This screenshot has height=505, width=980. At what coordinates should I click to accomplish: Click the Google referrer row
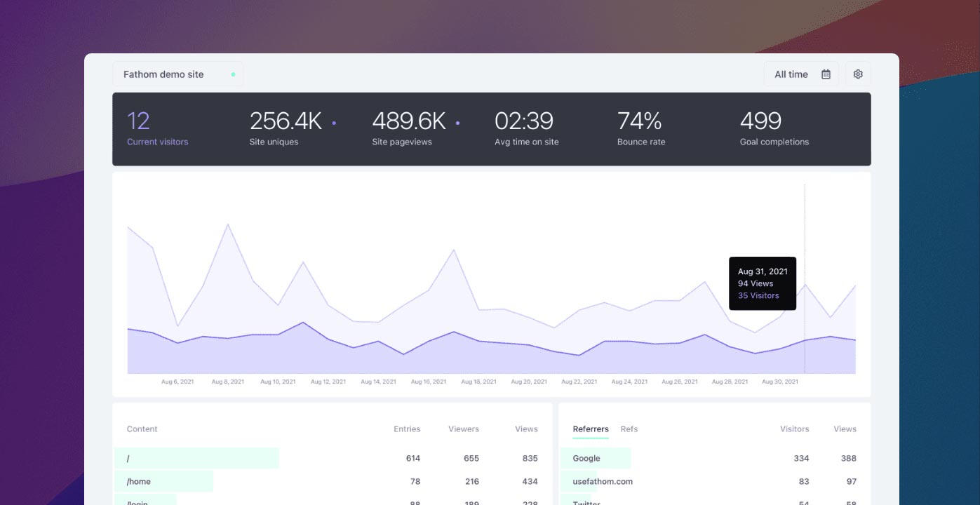point(586,458)
